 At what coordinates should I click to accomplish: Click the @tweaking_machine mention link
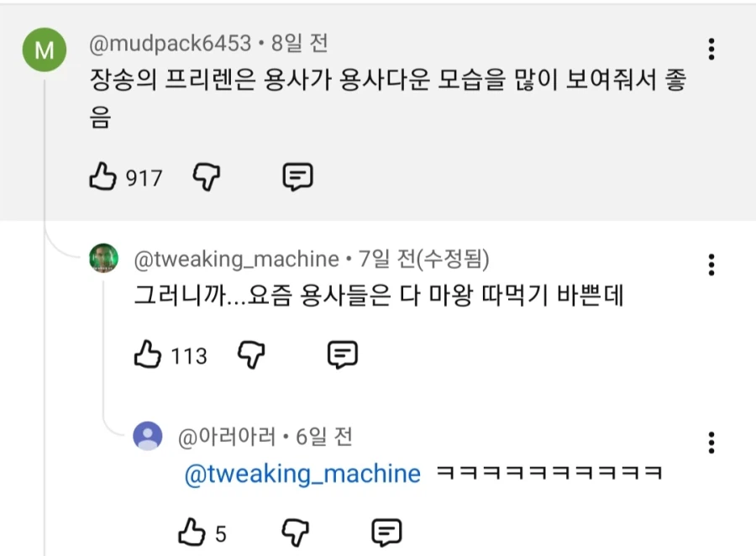(x=303, y=473)
